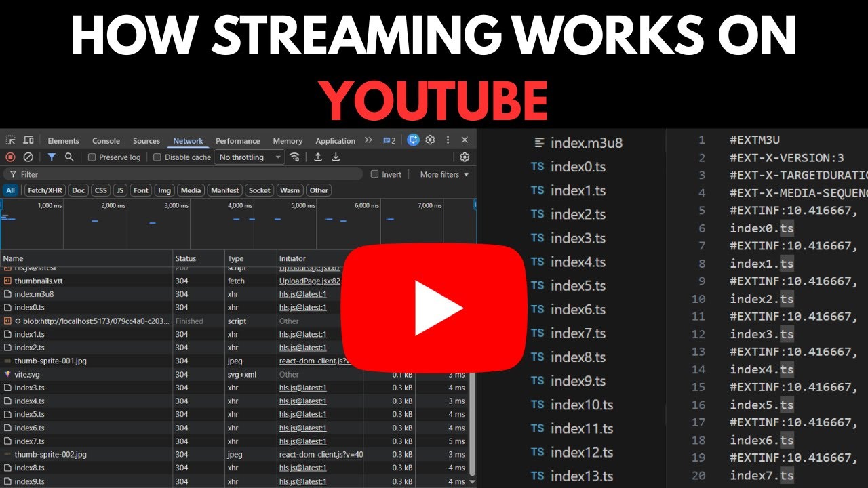Select the All request type filter
The height and width of the screenshot is (488, 868).
pos(10,190)
